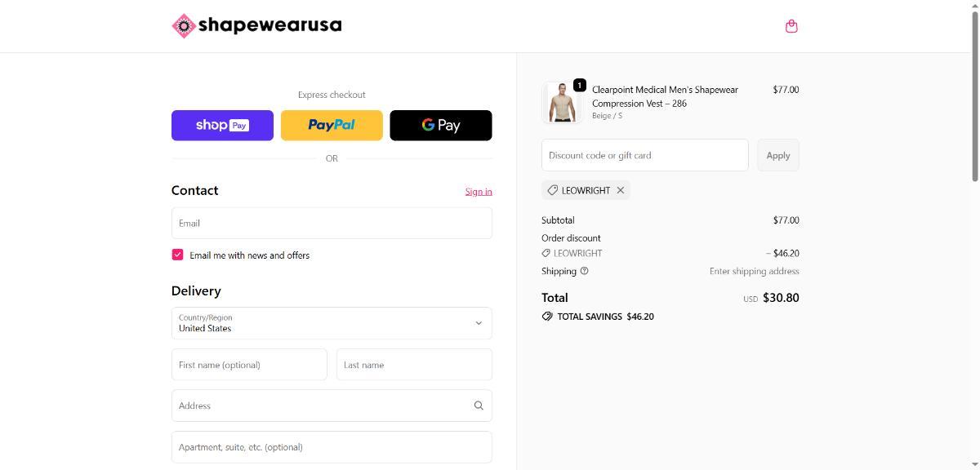Click the shapewearusa logo
Image resolution: width=980 pixels, height=470 pixels.
click(256, 25)
